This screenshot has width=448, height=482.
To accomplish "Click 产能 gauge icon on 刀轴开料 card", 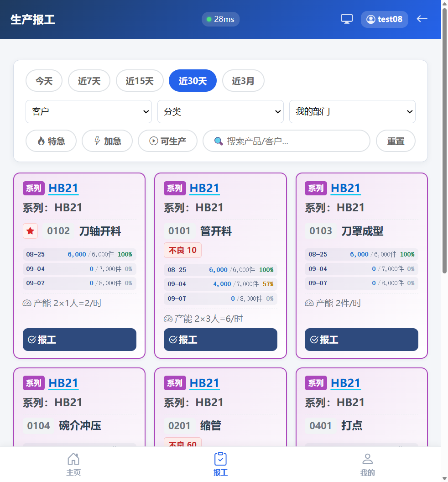I will 27,304.
